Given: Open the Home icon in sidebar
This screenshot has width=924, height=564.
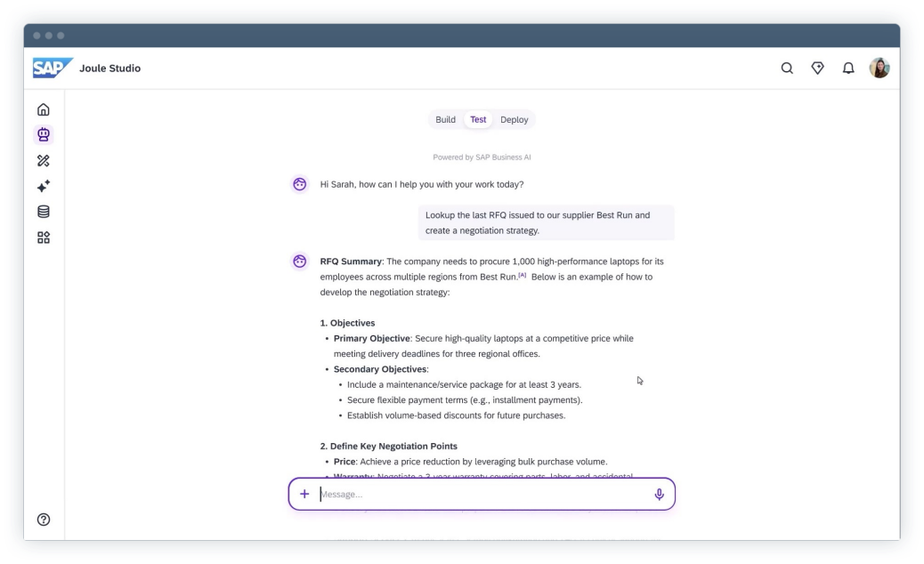Looking at the screenshot, I should (x=43, y=109).
